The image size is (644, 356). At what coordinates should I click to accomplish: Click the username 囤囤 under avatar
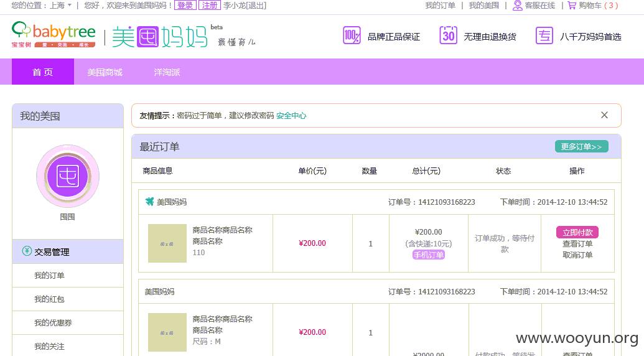coord(67,217)
